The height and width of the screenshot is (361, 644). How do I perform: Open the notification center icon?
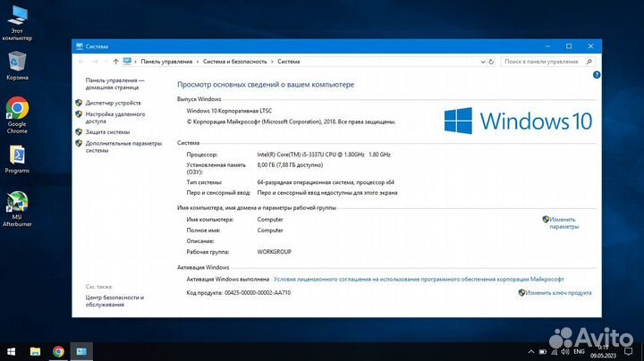coord(629,351)
